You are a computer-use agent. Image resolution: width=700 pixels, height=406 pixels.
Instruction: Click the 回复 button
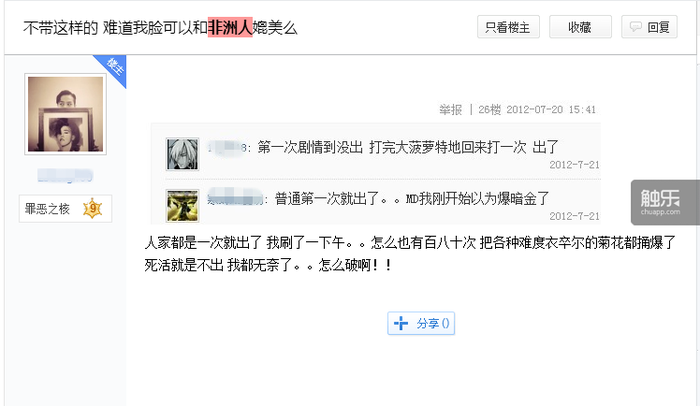click(x=649, y=27)
